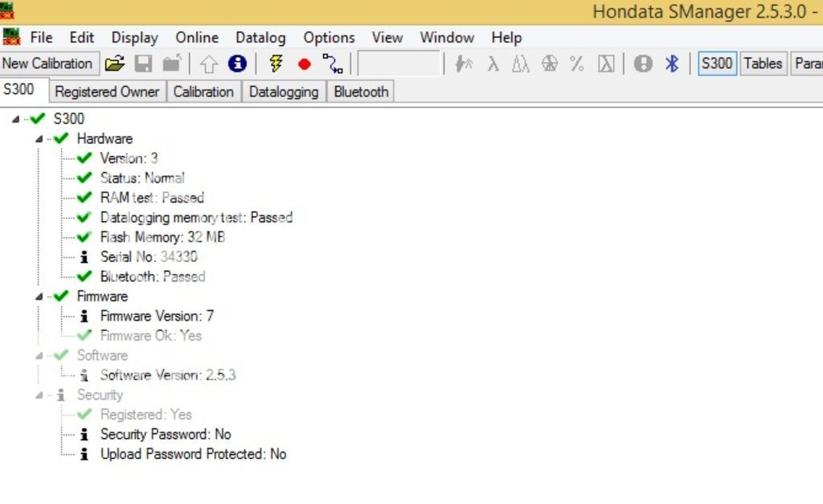The image size is (823, 504).
Task: Start datalog recording with red circle
Action: coord(304,64)
